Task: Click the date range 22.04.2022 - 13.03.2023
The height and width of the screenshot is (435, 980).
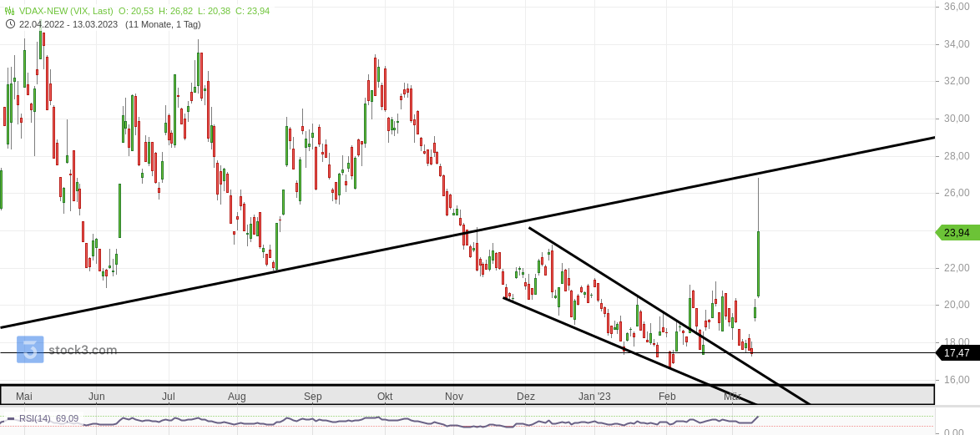Action: (x=68, y=24)
